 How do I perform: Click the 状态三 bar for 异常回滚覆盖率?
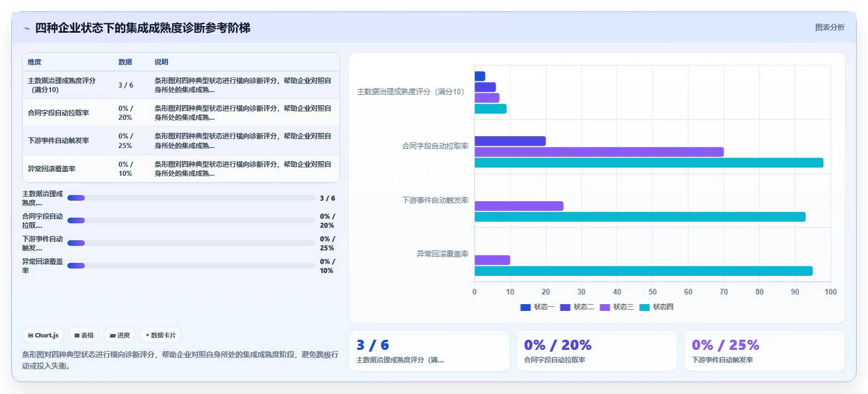(x=492, y=260)
